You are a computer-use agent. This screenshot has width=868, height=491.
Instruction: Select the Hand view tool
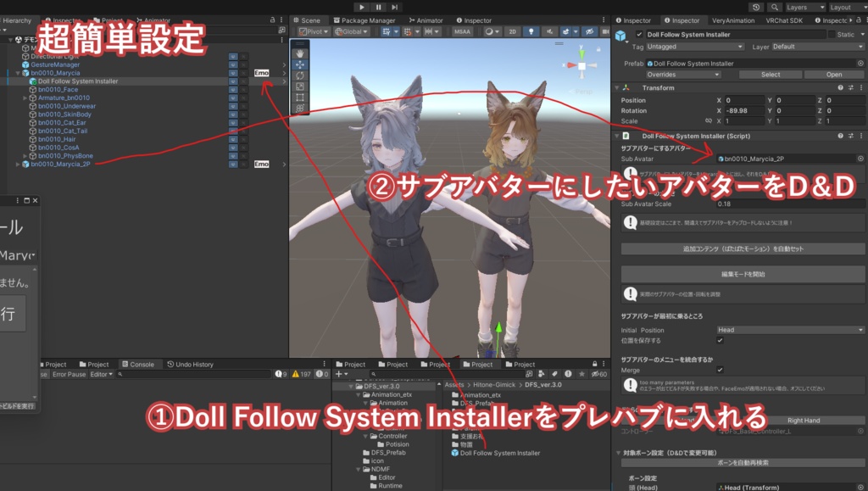[x=300, y=53]
